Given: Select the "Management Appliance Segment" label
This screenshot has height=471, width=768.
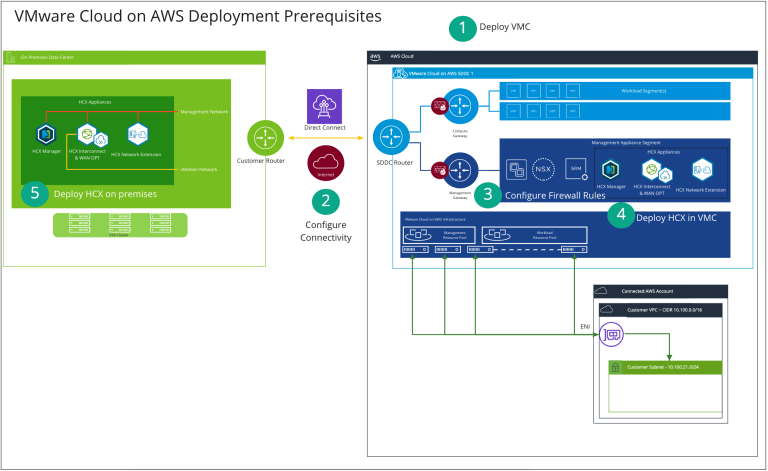Looking at the screenshot, I should [x=626, y=143].
